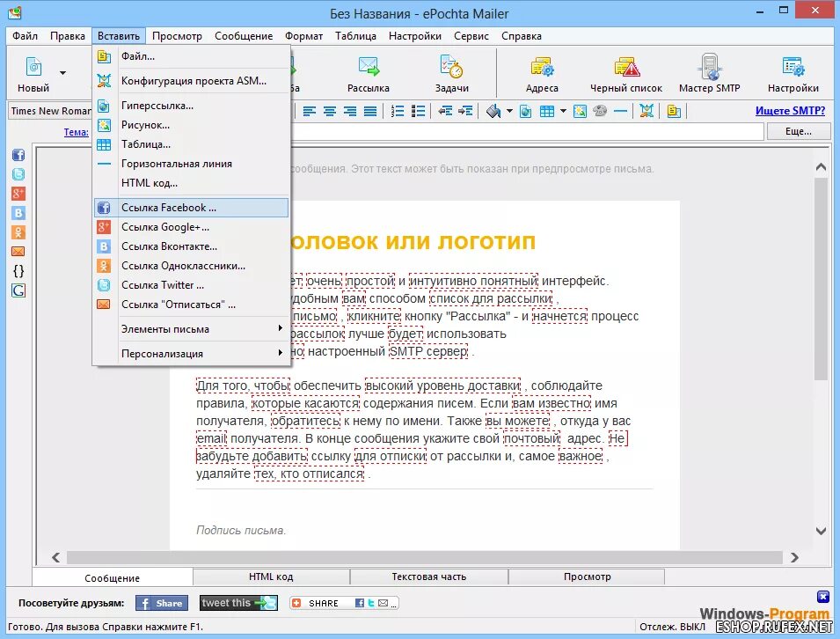Select Ссылка "Отписаться" ... entry
The height and width of the screenshot is (639, 840).
click(x=191, y=304)
